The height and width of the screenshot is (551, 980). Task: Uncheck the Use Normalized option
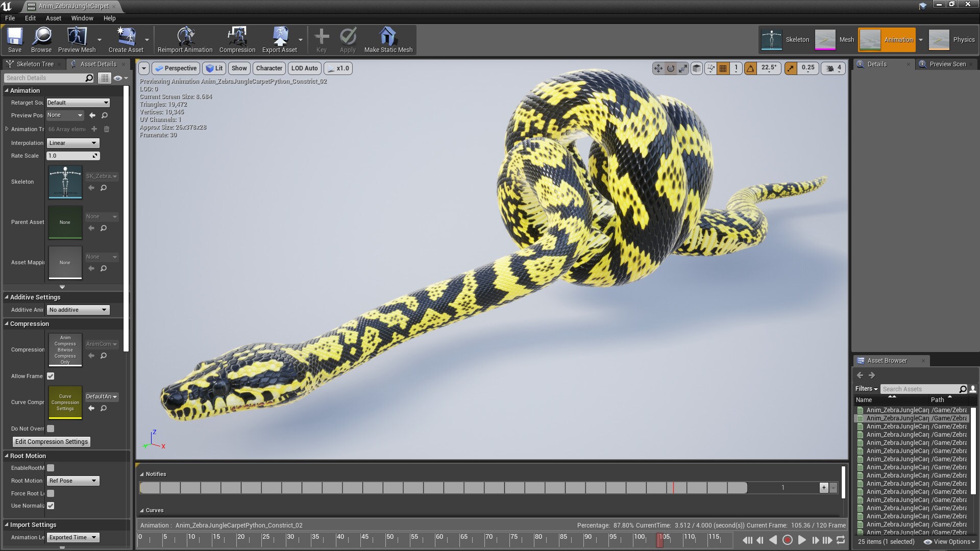coord(50,506)
